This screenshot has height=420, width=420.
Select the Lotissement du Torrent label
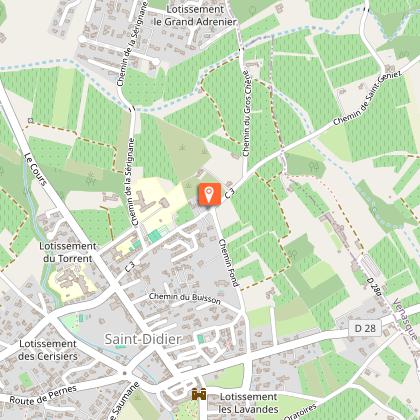[x=68, y=252]
